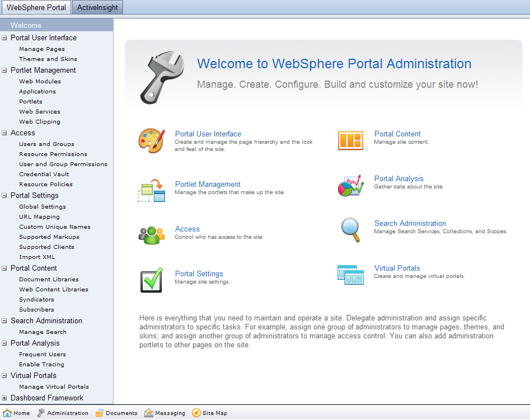Image resolution: width=530 pixels, height=420 pixels.
Task: Open the Portal Settings heading link
Action: (x=199, y=273)
